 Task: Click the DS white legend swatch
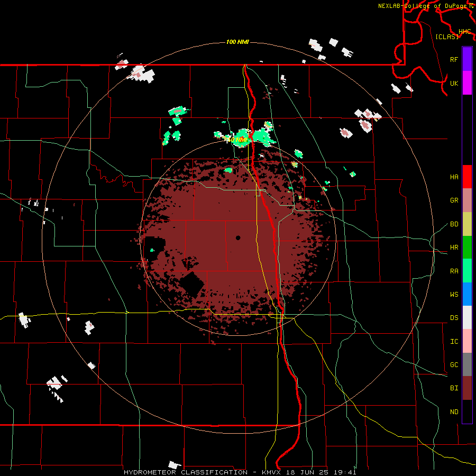pyautogui.click(x=467, y=317)
